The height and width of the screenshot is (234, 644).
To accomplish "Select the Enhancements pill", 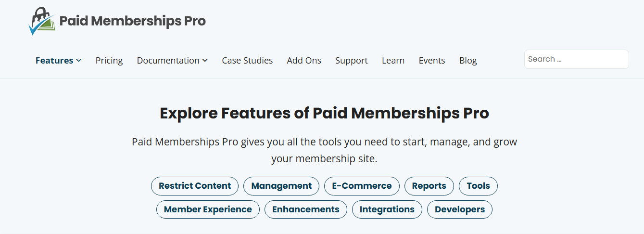I will [x=306, y=209].
